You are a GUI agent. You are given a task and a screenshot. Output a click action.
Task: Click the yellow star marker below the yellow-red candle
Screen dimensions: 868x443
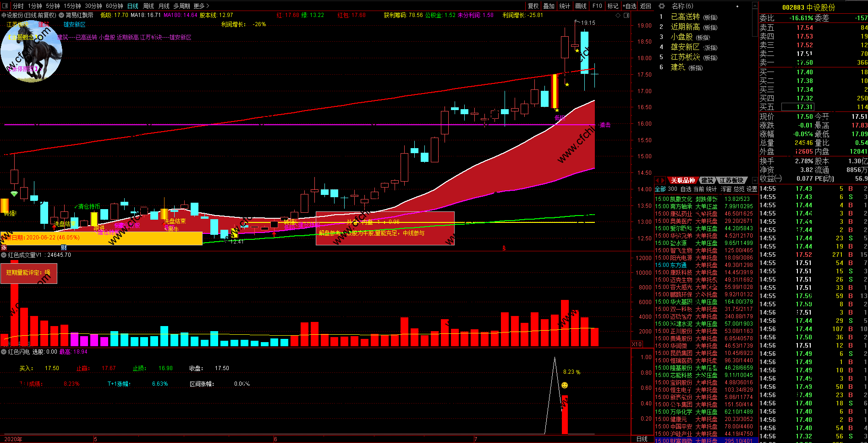(557, 110)
